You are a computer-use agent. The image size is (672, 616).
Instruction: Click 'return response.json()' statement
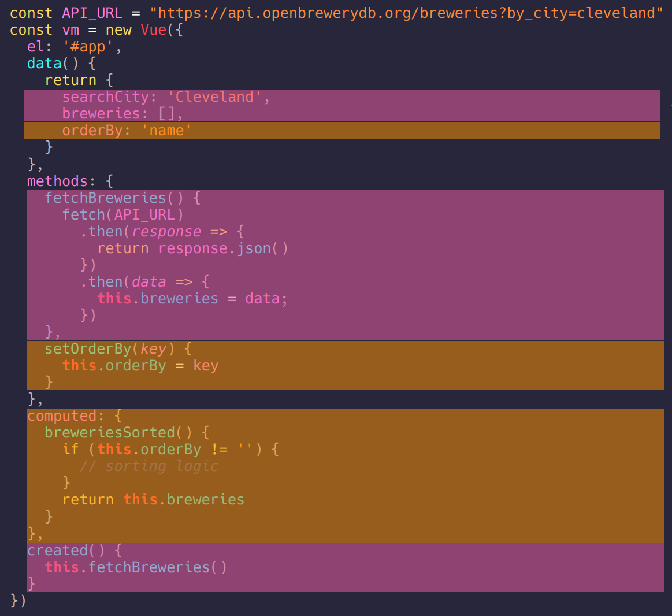click(192, 248)
